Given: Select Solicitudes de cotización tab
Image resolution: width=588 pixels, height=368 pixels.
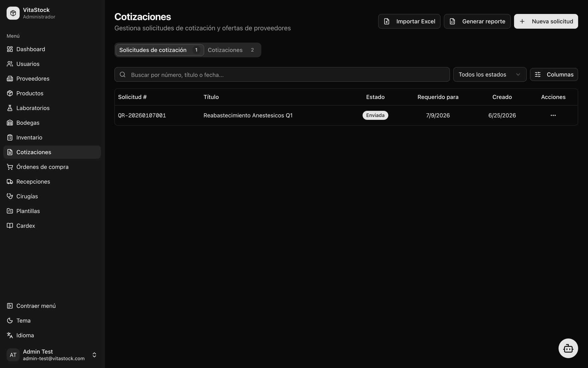Looking at the screenshot, I should (x=160, y=50).
